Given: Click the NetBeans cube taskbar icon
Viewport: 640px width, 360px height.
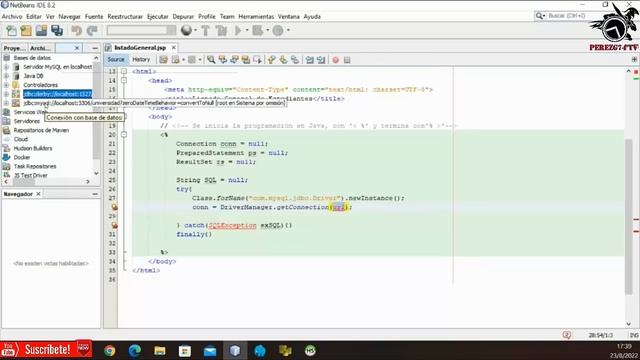Looking at the screenshot, I should click(x=235, y=351).
